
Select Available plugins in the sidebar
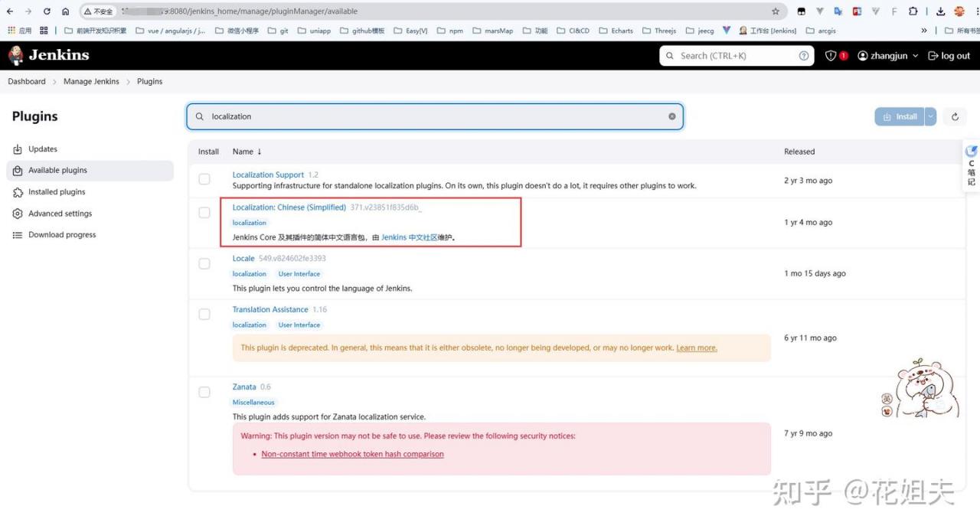coord(90,171)
